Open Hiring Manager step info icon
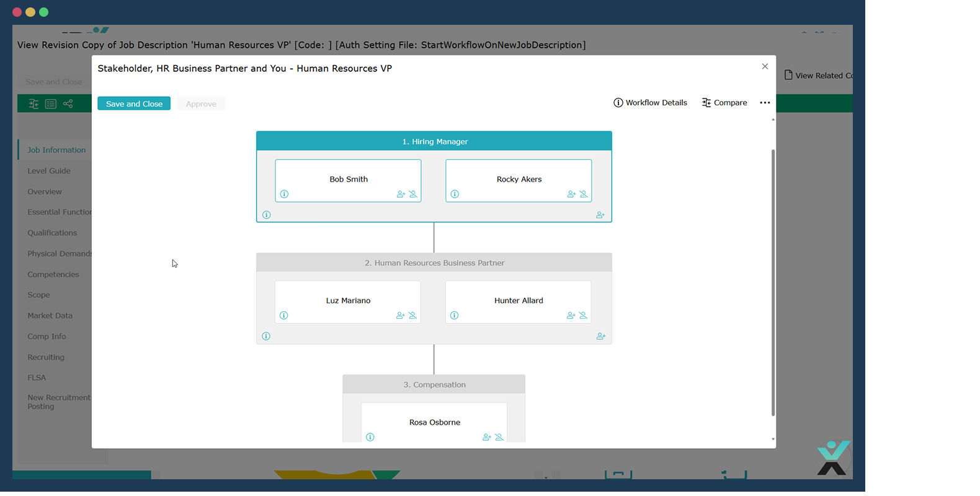The image size is (980, 496). (267, 215)
